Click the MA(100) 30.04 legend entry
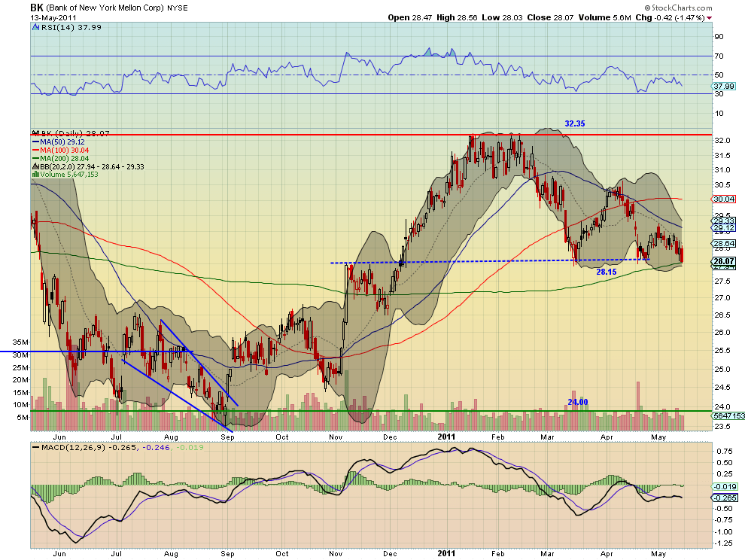 (64, 151)
